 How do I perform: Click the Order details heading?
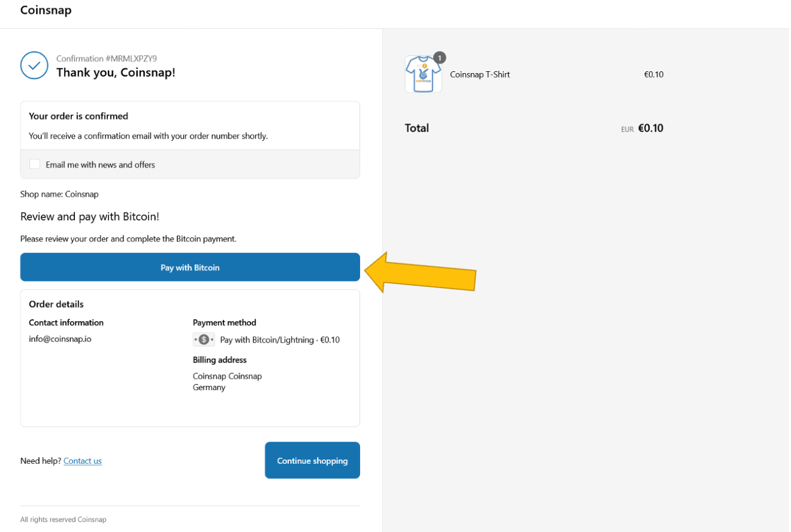[x=56, y=304]
